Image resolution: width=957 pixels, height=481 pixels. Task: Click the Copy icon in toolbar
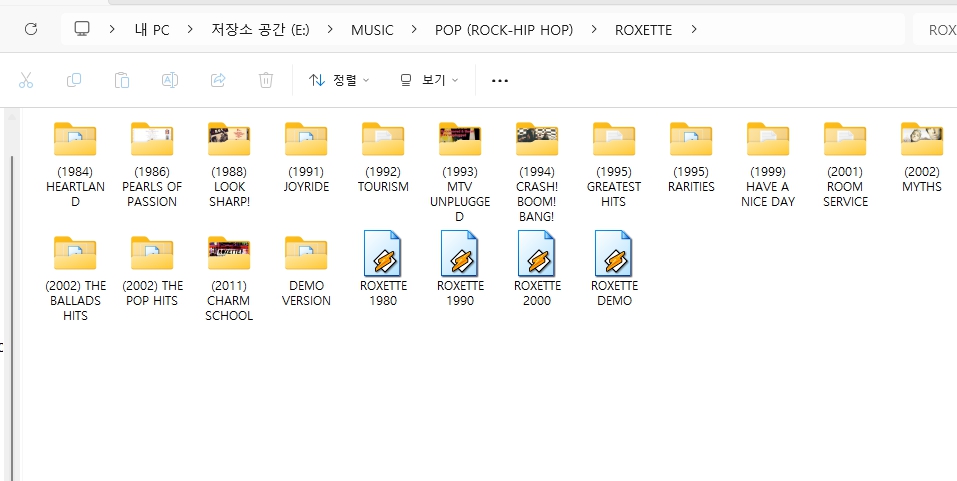coord(74,80)
